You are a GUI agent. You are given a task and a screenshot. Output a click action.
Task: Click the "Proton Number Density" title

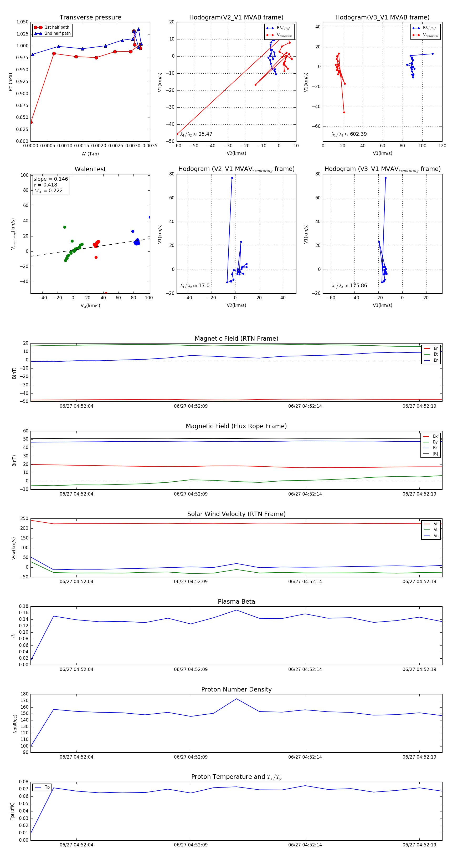click(x=236, y=689)
